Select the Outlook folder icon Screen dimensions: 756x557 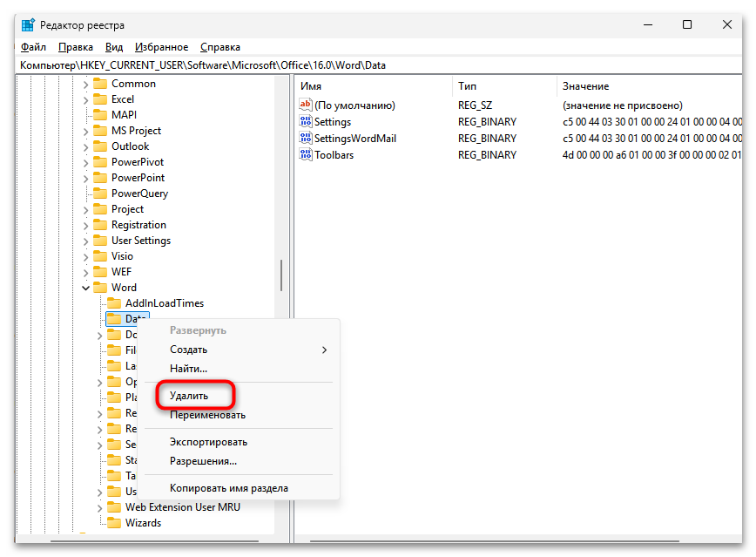[x=99, y=146]
